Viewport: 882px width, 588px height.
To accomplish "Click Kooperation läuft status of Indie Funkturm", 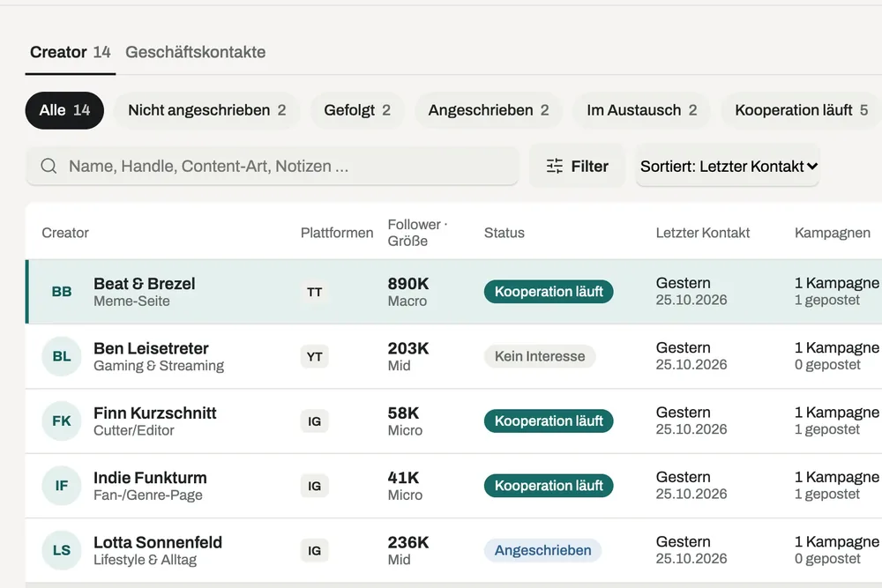I will 549,486.
